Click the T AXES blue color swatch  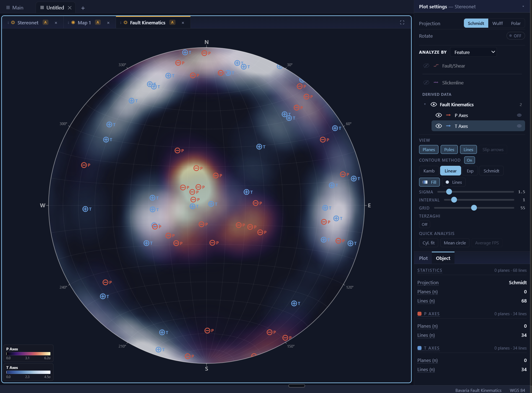tap(420, 348)
